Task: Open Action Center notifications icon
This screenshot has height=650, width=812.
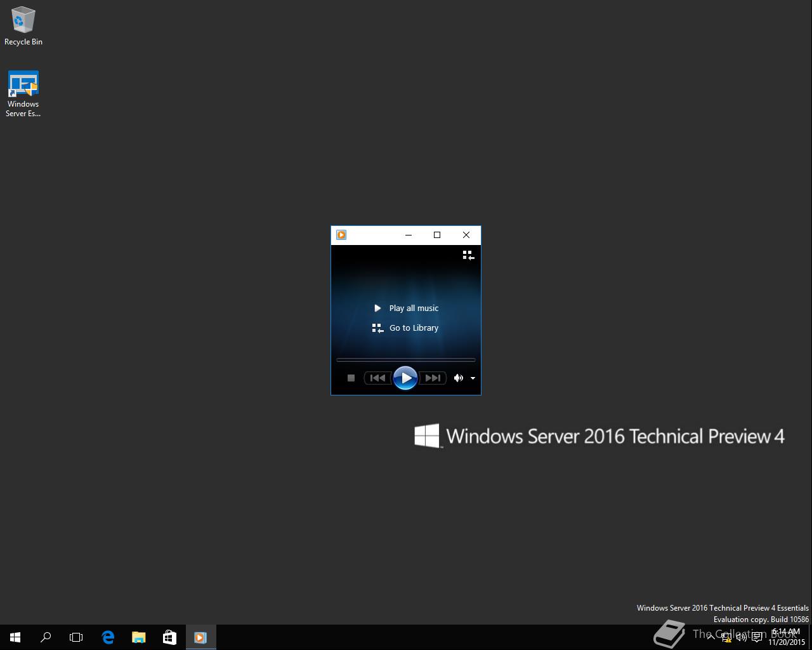Action: (x=757, y=637)
